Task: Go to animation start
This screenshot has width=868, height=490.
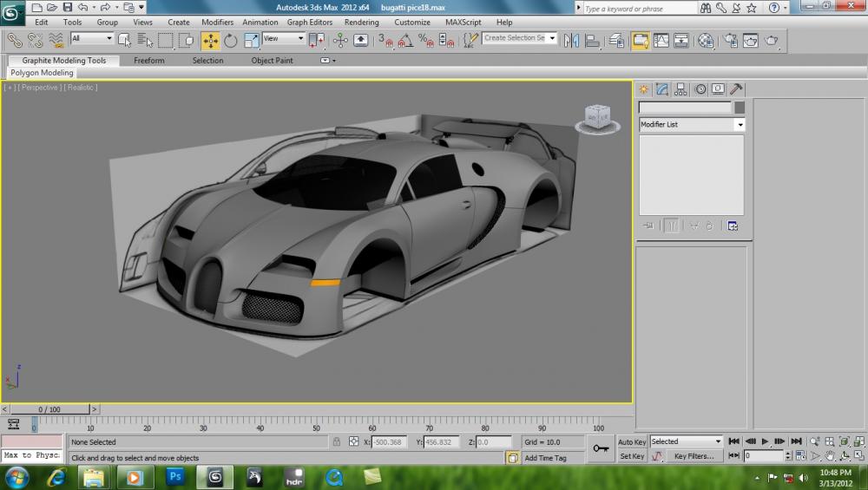Action: pos(734,441)
